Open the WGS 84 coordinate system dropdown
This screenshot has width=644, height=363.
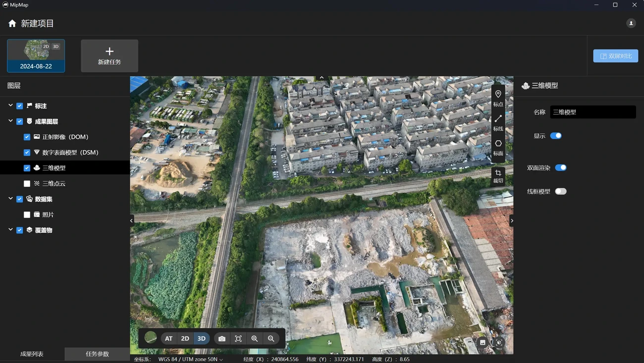pyautogui.click(x=191, y=359)
